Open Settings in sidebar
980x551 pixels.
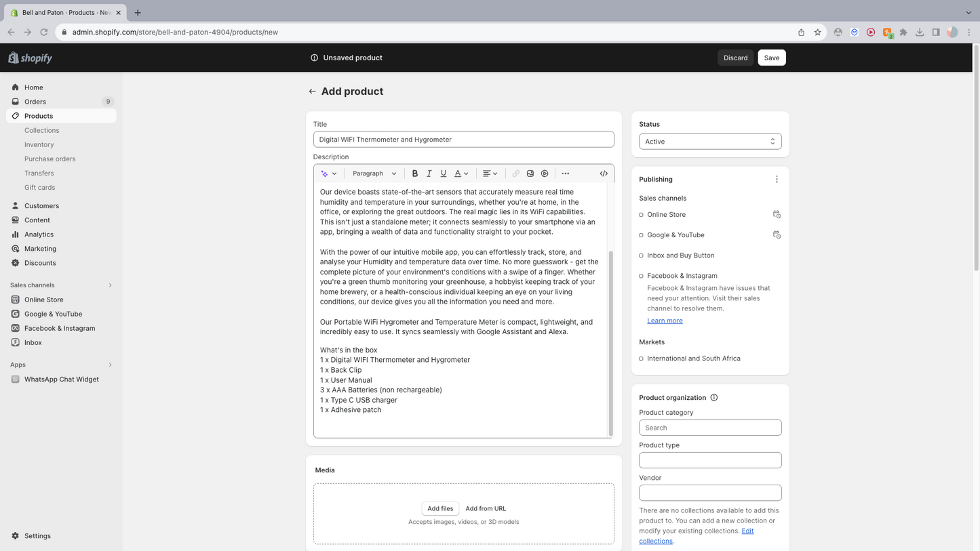pos(61,536)
